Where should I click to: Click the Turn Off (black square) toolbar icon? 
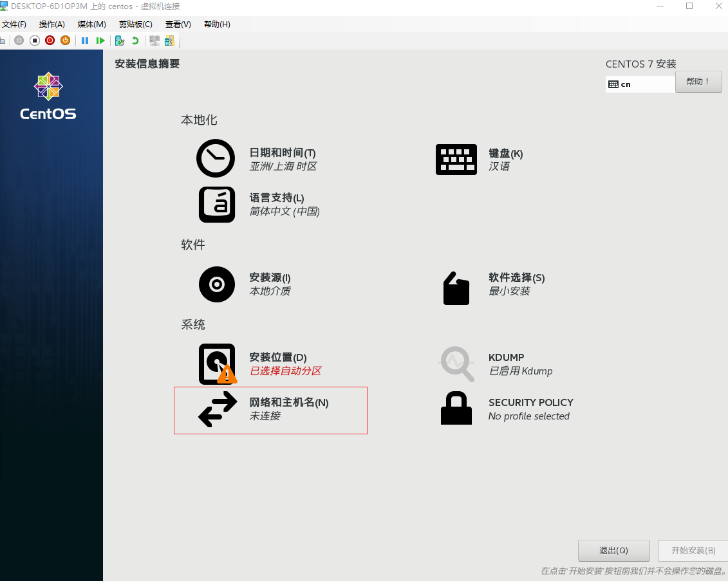coord(34,41)
